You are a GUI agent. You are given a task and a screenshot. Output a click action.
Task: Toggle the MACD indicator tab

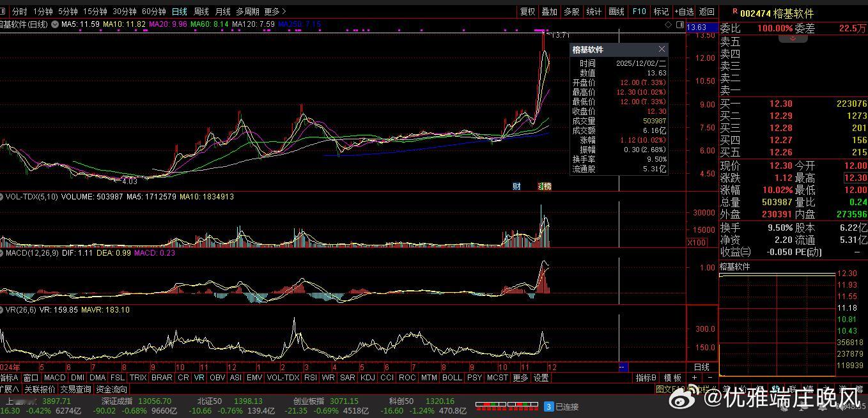[x=55, y=378]
